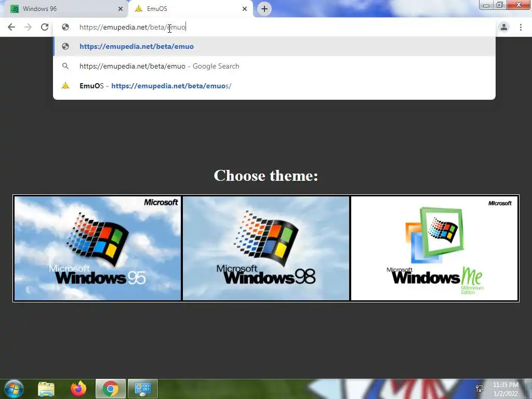Image resolution: width=532 pixels, height=399 pixels.
Task: Click the Windows 96 tab favicon
Action: [14, 9]
